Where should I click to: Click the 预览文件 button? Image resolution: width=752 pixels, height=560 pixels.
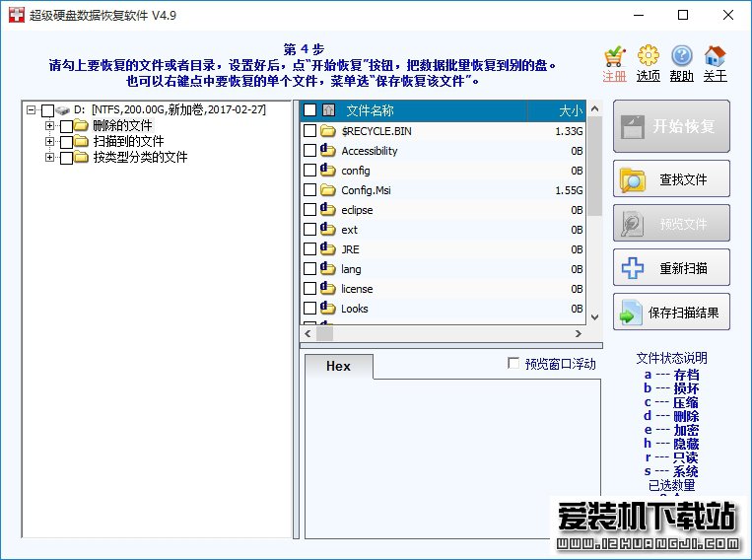click(x=671, y=223)
